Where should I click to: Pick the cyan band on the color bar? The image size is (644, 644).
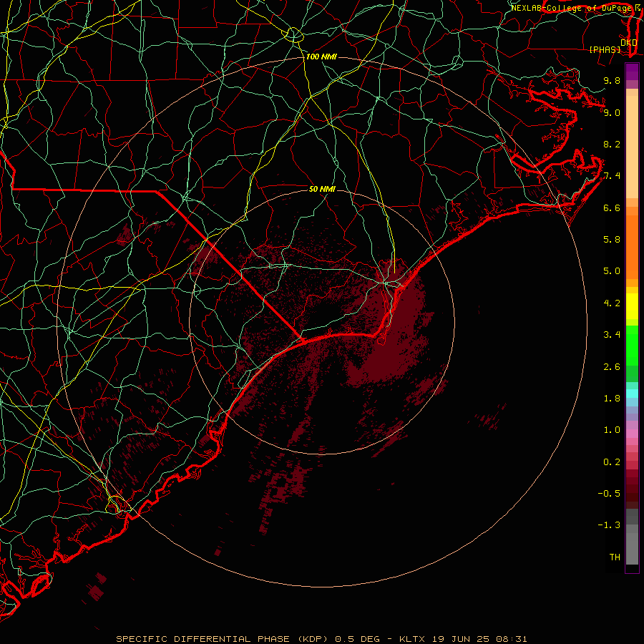(632, 393)
